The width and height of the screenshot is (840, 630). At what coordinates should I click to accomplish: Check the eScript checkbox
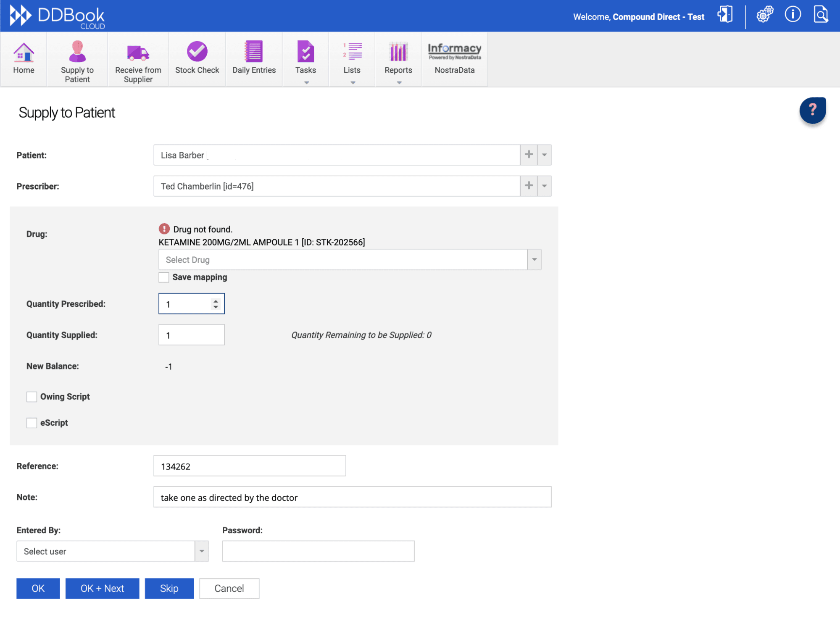[x=32, y=423]
